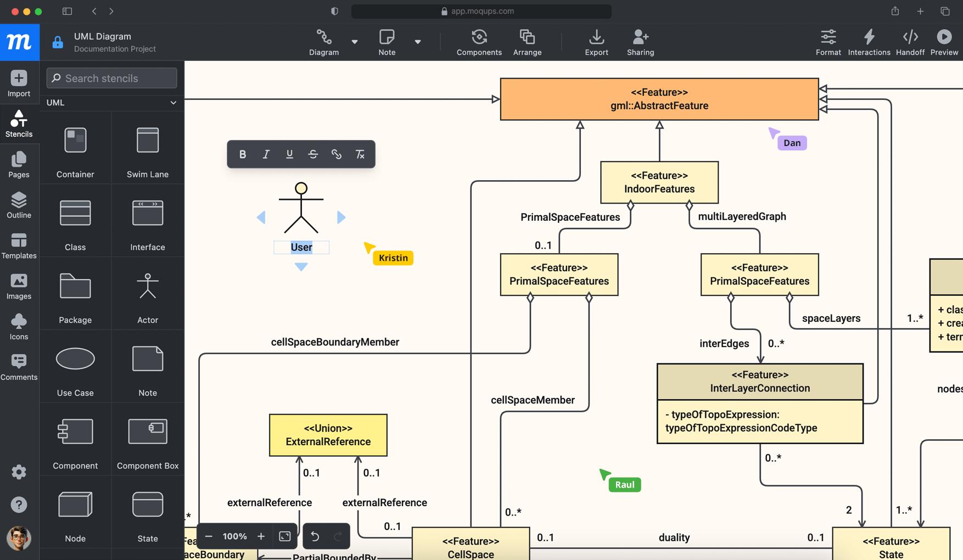The height and width of the screenshot is (560, 963).
Task: Click the Import button
Action: point(19,82)
